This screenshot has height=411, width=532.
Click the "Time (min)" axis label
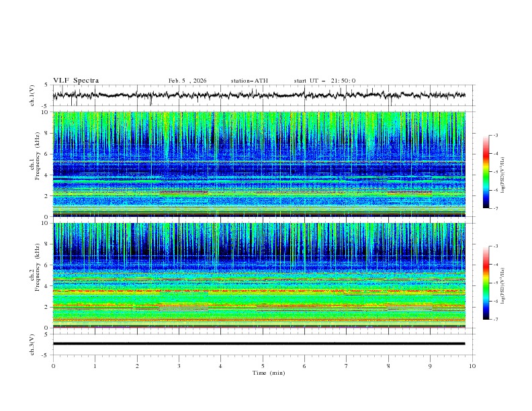point(269,373)
